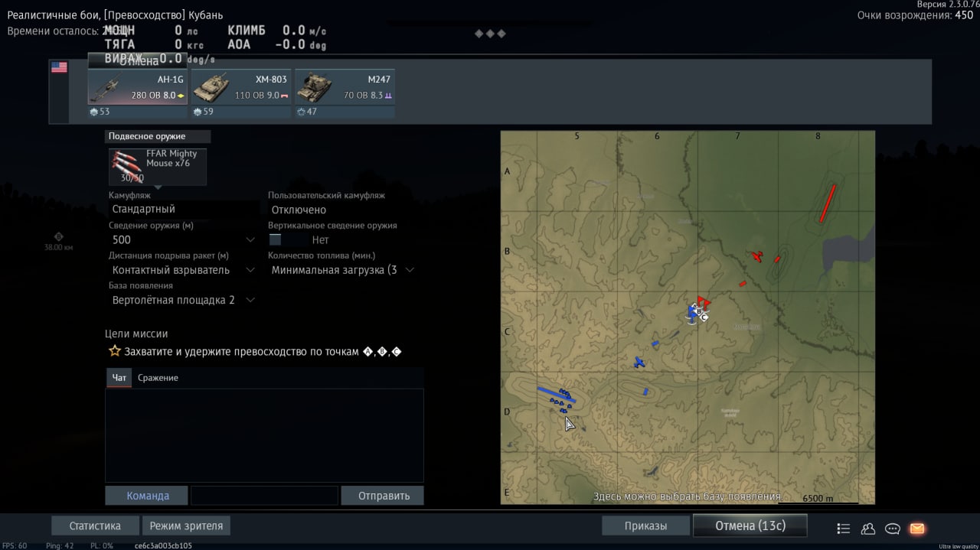The width and height of the screenshot is (980, 550).
Task: Open the Контактный взрыватель dropdown
Action: pyautogui.click(x=182, y=270)
